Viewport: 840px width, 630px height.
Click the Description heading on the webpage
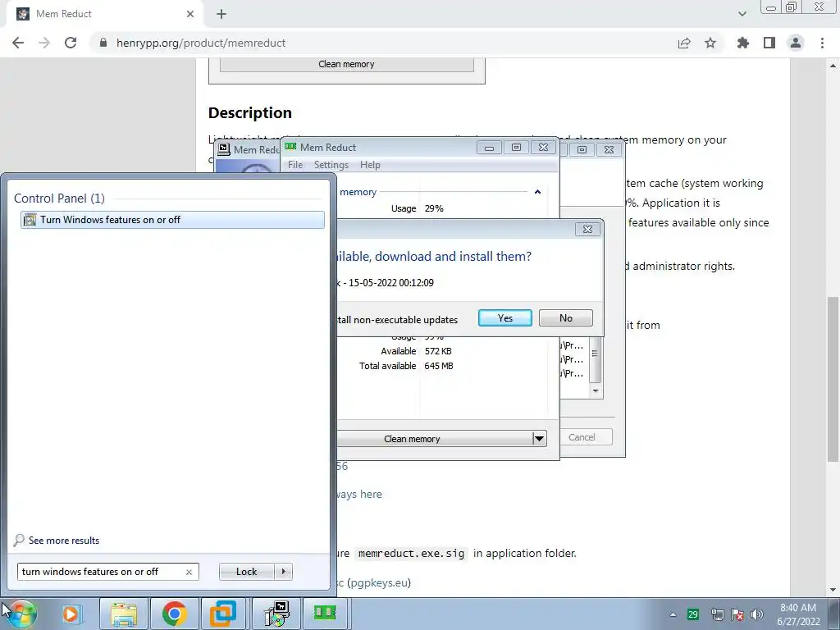[250, 113]
